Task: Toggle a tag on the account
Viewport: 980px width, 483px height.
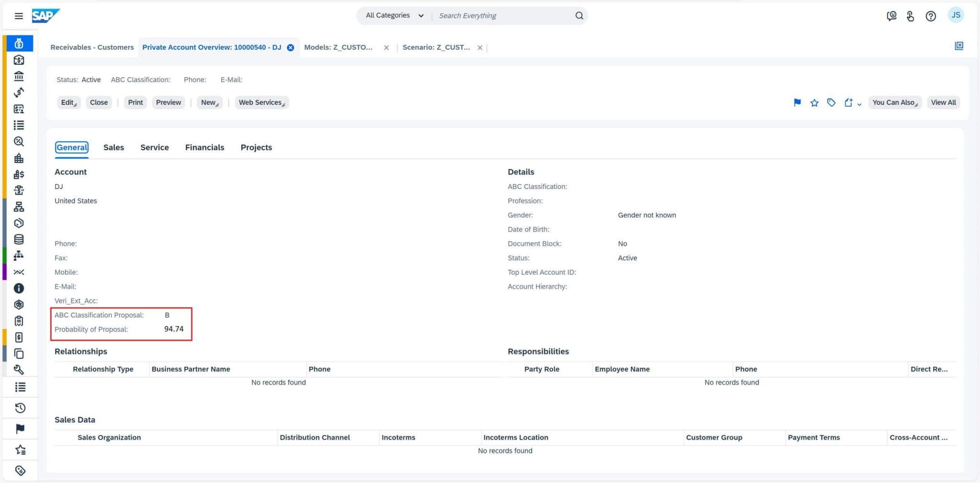Action: coord(831,102)
